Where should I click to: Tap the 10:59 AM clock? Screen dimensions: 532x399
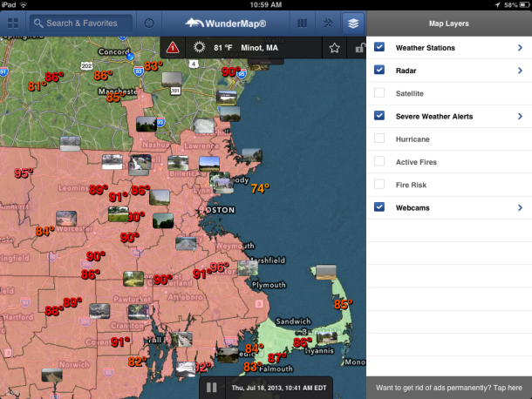(x=266, y=4)
